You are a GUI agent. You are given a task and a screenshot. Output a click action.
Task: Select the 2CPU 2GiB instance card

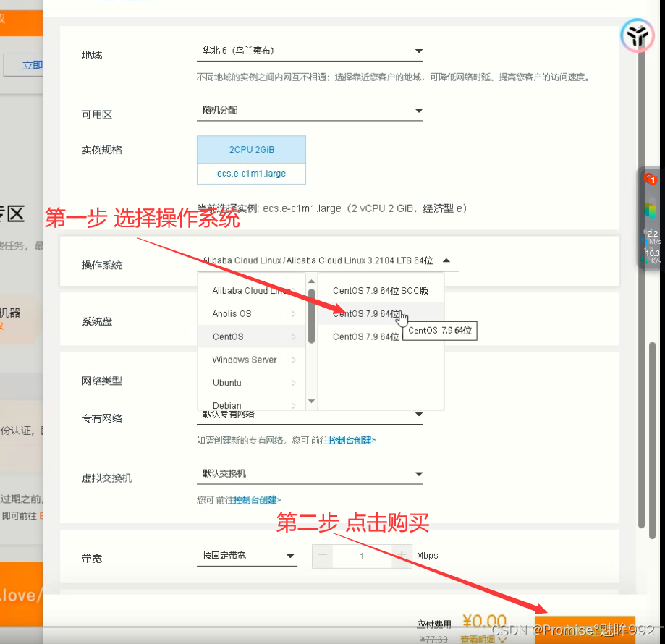pos(252,150)
